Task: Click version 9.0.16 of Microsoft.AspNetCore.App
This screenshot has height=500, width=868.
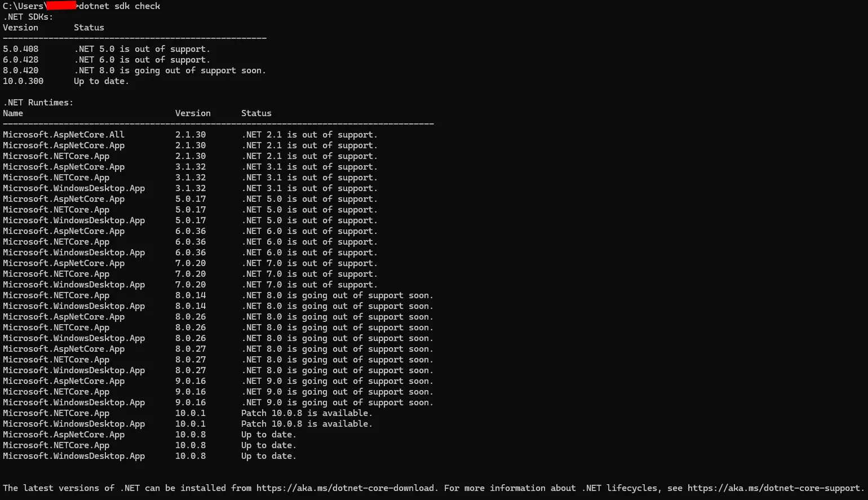Action: [191, 381]
